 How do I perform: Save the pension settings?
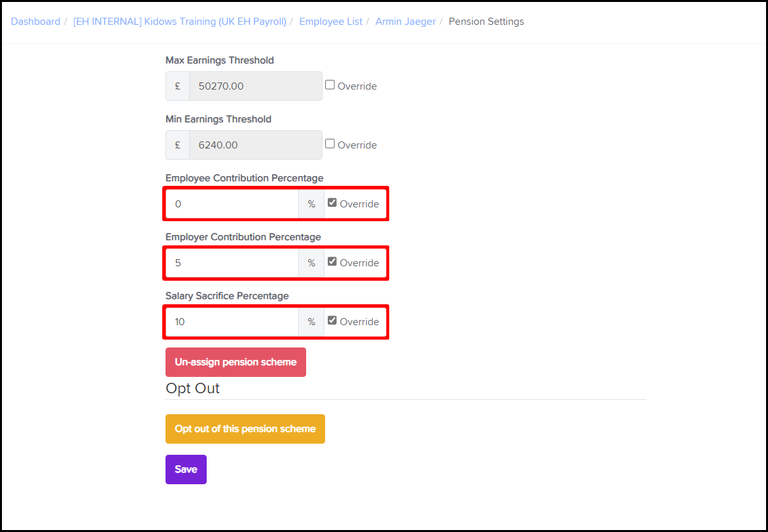(x=186, y=470)
